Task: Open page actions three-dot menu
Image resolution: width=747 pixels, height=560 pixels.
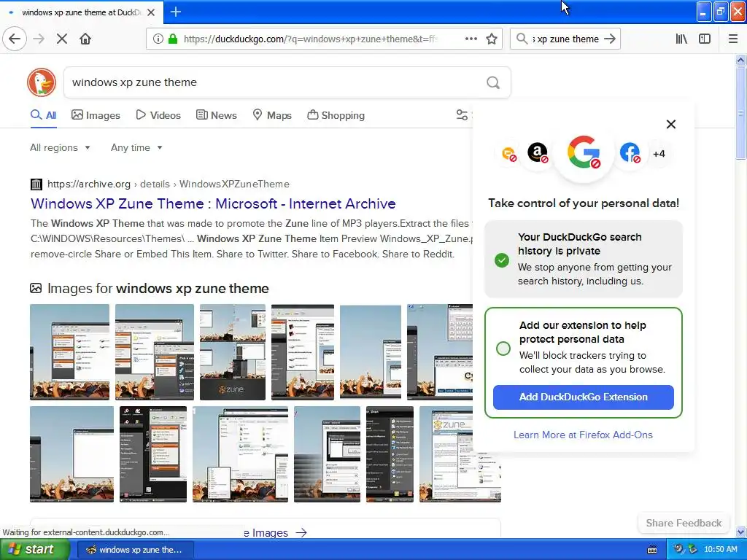Action: (x=471, y=39)
